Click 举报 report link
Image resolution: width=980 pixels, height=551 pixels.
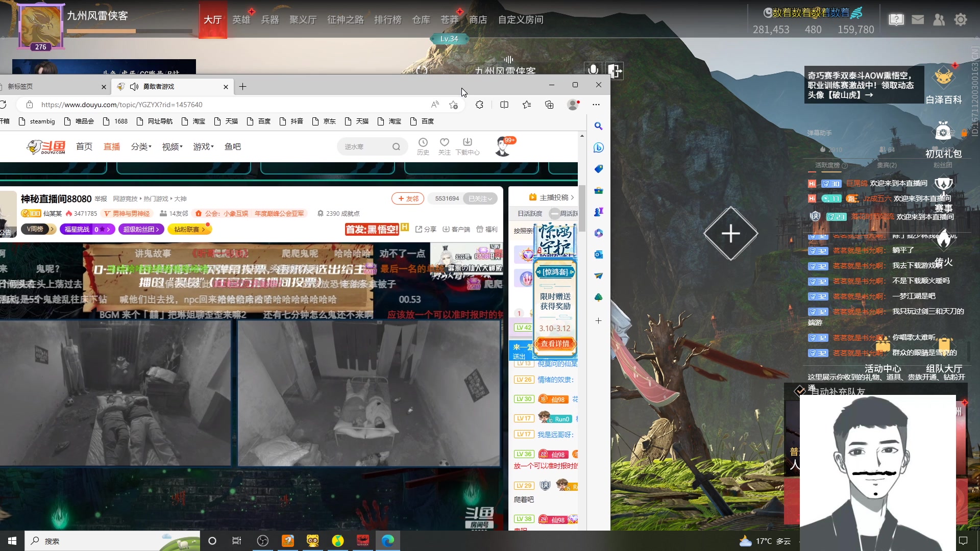tap(101, 199)
